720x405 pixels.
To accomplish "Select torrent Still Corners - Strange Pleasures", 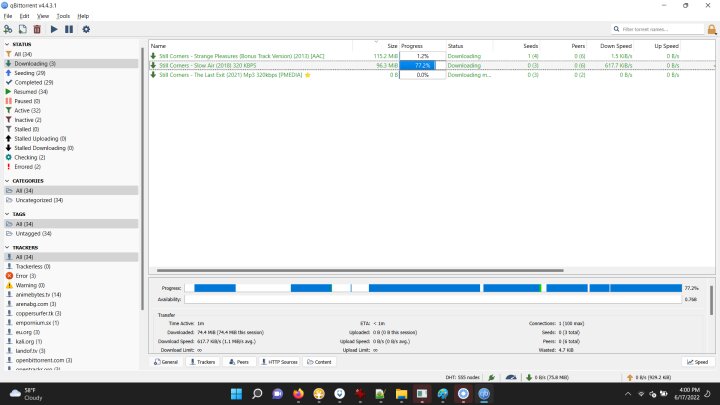I will coord(432,56).
